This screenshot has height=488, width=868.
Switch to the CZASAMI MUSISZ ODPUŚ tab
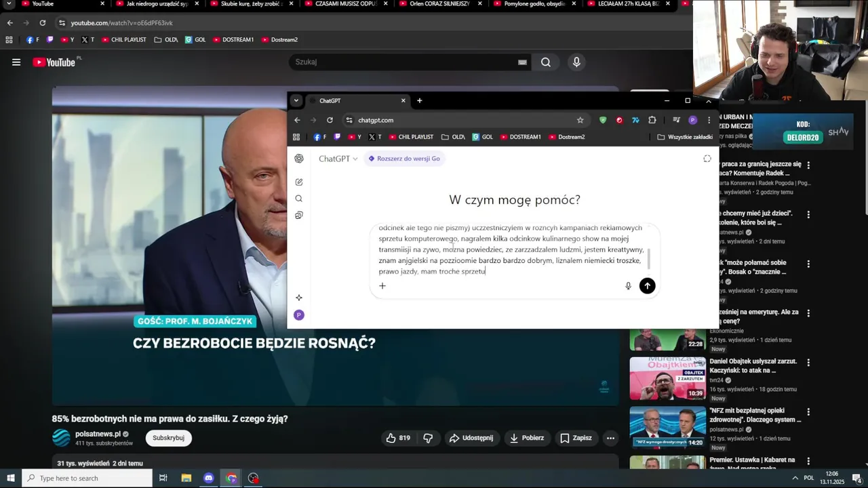[x=346, y=4]
